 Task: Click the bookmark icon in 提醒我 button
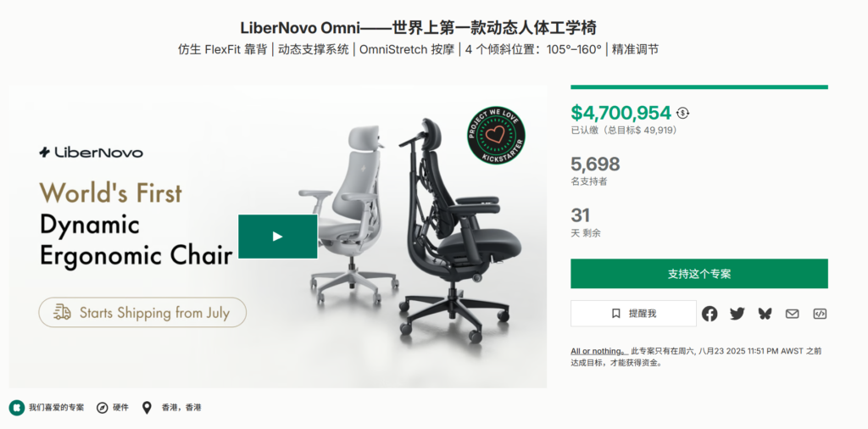pyautogui.click(x=616, y=314)
